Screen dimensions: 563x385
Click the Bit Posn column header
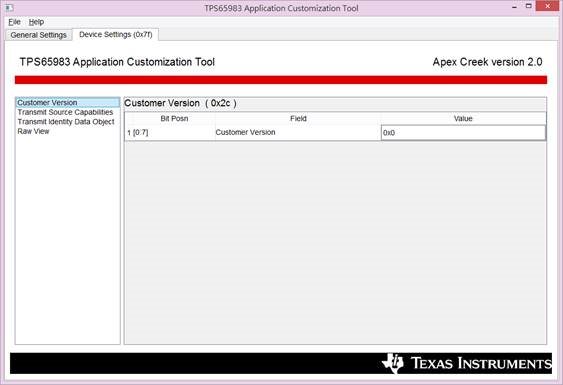[174, 119]
